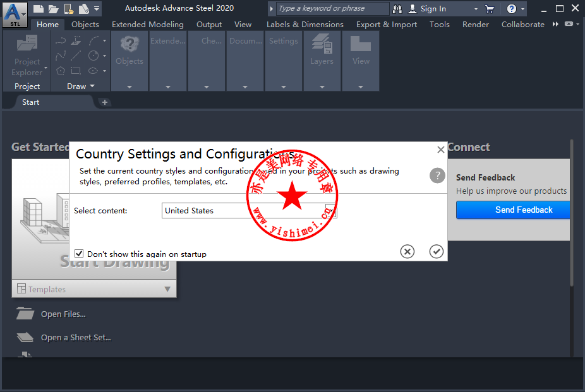Open the Help menu dropdown arrow

click(522, 9)
